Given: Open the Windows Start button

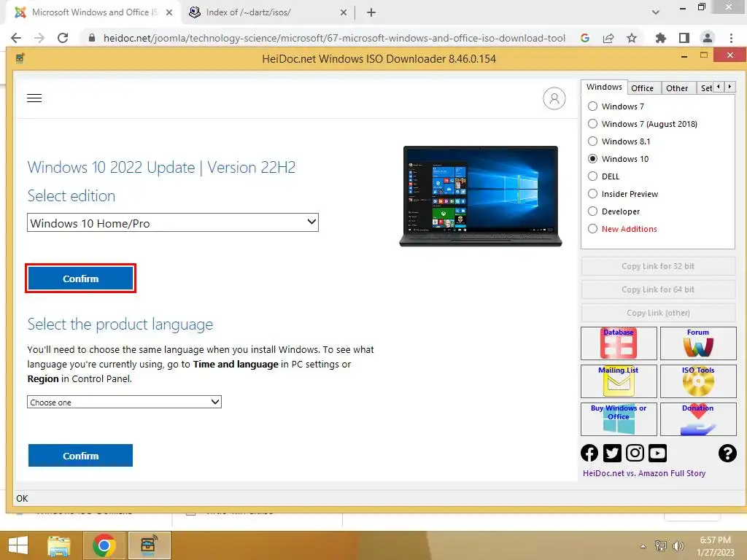Looking at the screenshot, I should [x=18, y=545].
